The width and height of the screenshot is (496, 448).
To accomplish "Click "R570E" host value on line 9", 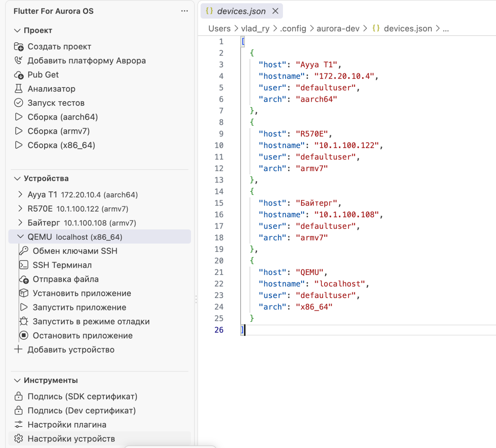I will click(312, 134).
